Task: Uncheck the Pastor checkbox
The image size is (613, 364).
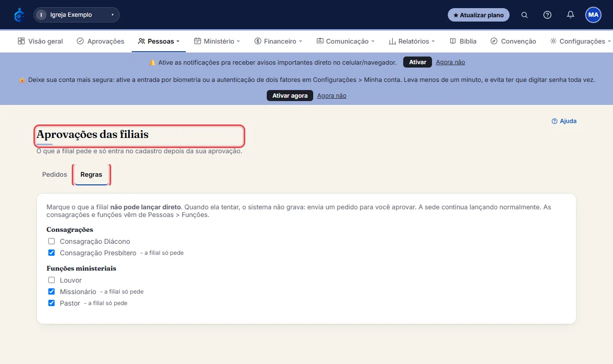Action: (x=51, y=303)
